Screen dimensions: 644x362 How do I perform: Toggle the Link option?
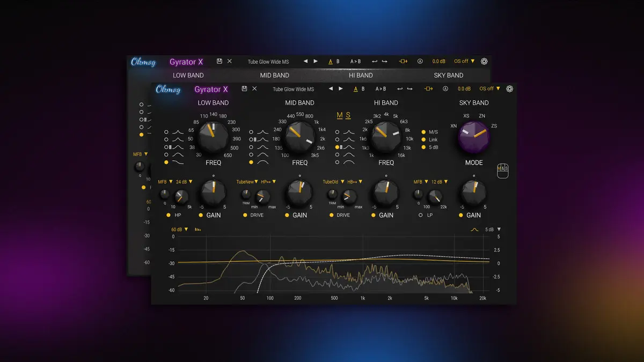424,139
